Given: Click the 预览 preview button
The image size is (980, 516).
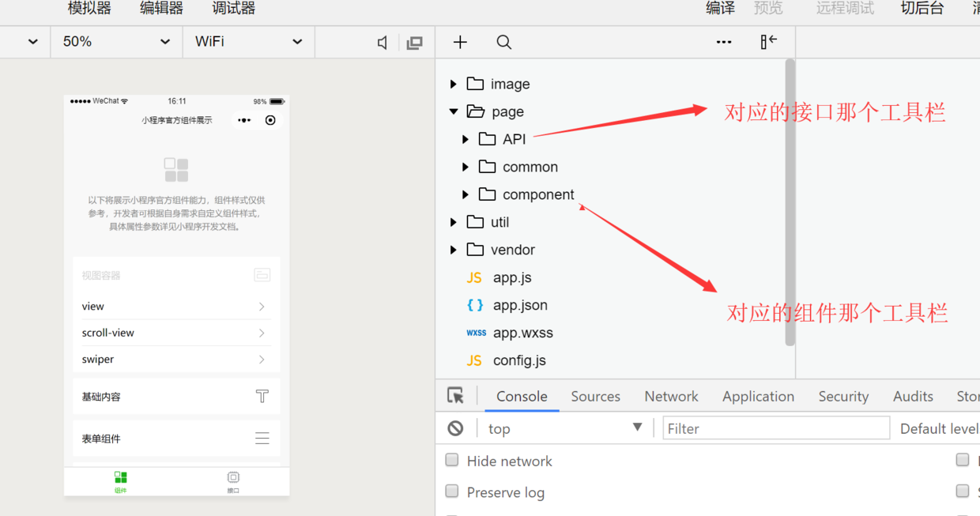Looking at the screenshot, I should tap(768, 9).
